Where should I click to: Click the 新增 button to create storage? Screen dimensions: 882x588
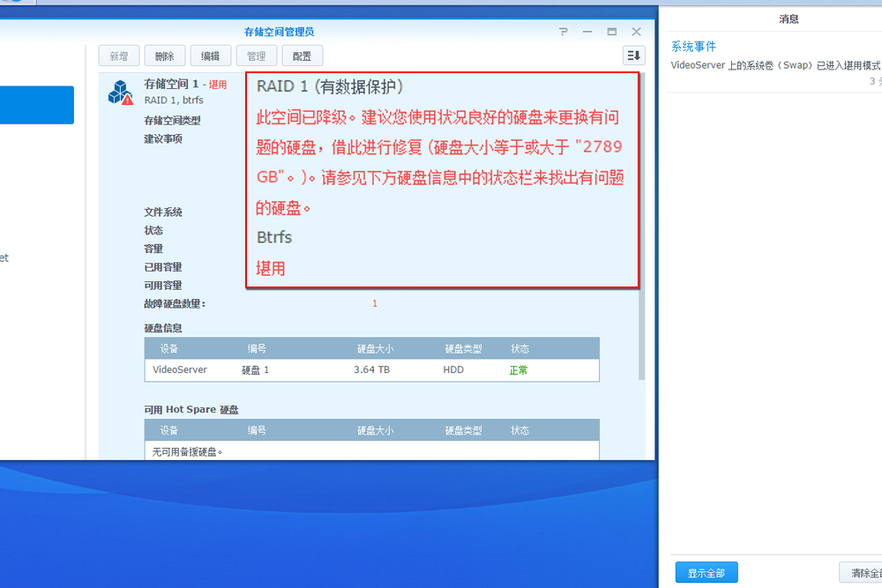pyautogui.click(x=118, y=55)
